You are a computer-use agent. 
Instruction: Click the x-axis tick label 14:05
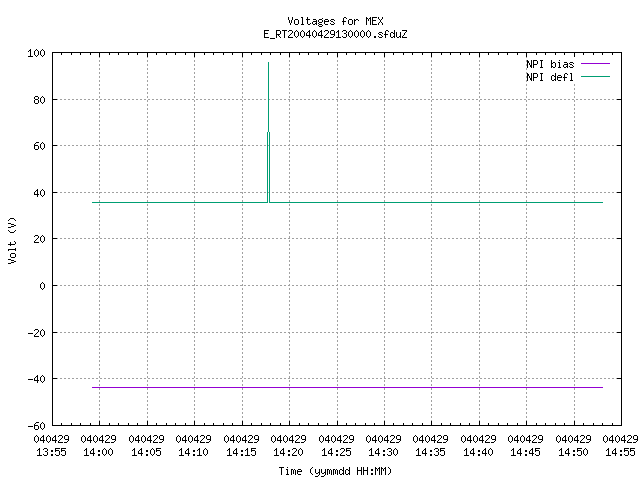(146, 452)
